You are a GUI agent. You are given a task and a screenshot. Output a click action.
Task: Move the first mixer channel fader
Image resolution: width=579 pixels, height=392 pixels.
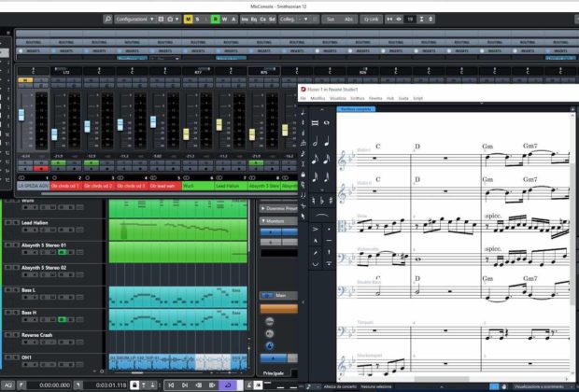(21, 115)
